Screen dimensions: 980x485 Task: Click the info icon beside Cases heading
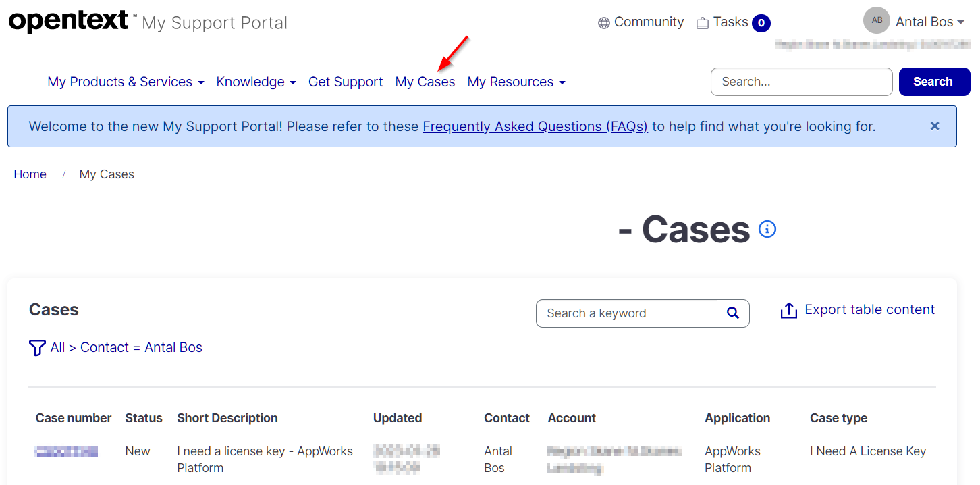[767, 229]
